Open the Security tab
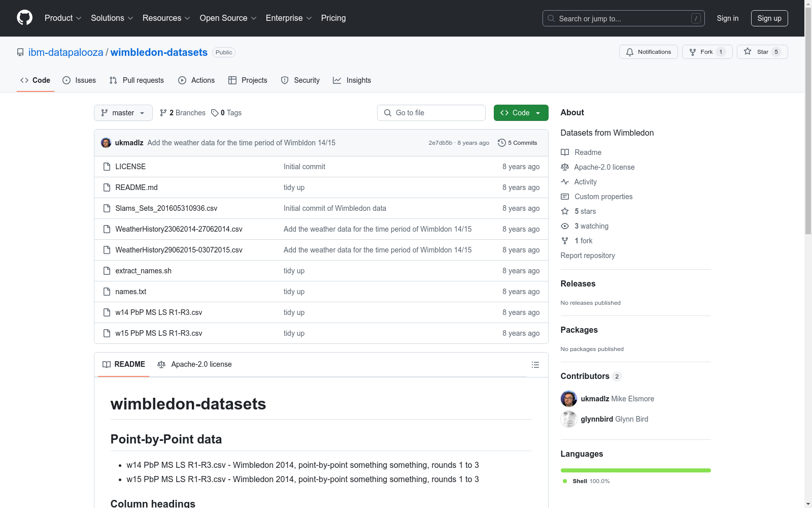This screenshot has width=812, height=508. [300, 80]
